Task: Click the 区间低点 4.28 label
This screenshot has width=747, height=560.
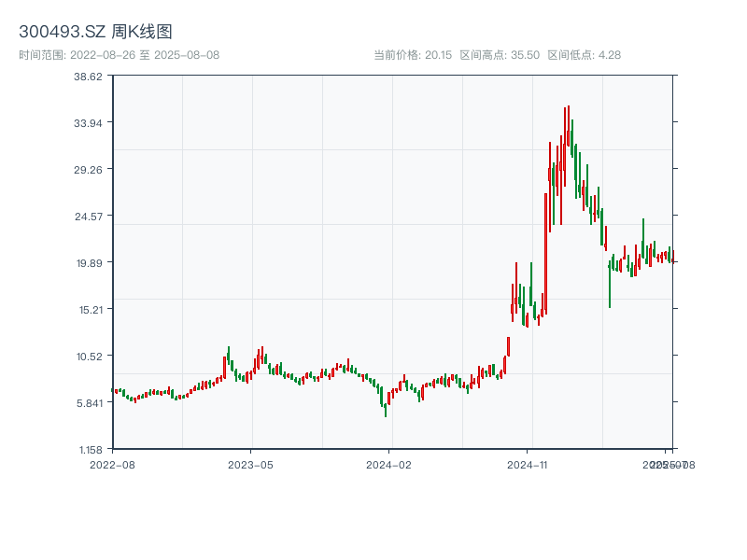Action: coord(584,55)
